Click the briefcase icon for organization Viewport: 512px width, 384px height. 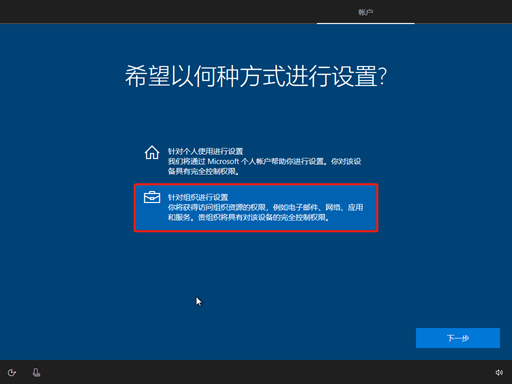click(152, 197)
